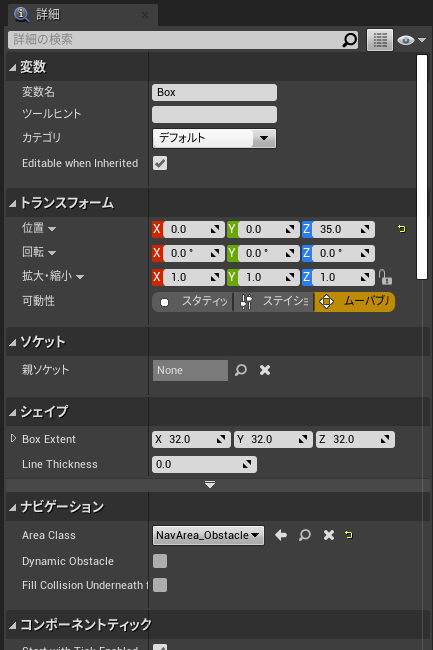
Task: Find Area Class in content browser
Action: tap(305, 535)
